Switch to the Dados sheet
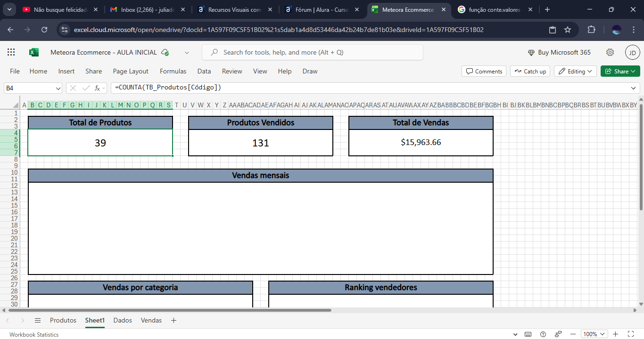This screenshot has width=644, height=339. click(123, 320)
